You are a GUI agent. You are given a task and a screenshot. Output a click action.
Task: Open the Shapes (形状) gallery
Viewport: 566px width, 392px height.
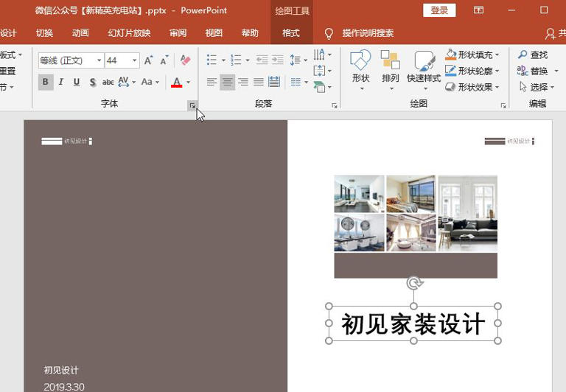tap(360, 68)
